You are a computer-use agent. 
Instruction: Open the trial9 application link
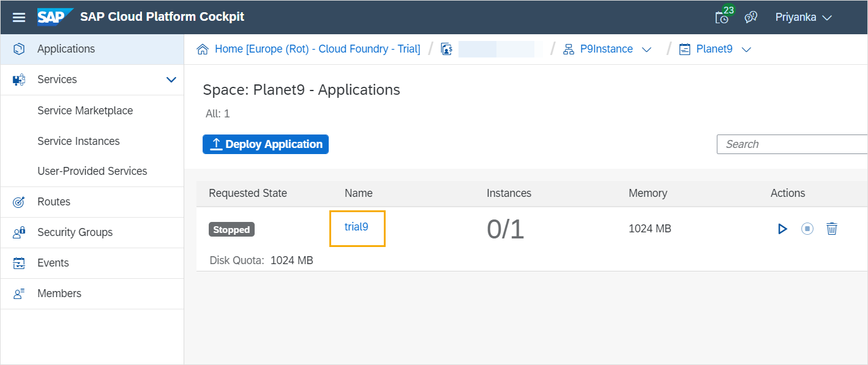tap(357, 228)
